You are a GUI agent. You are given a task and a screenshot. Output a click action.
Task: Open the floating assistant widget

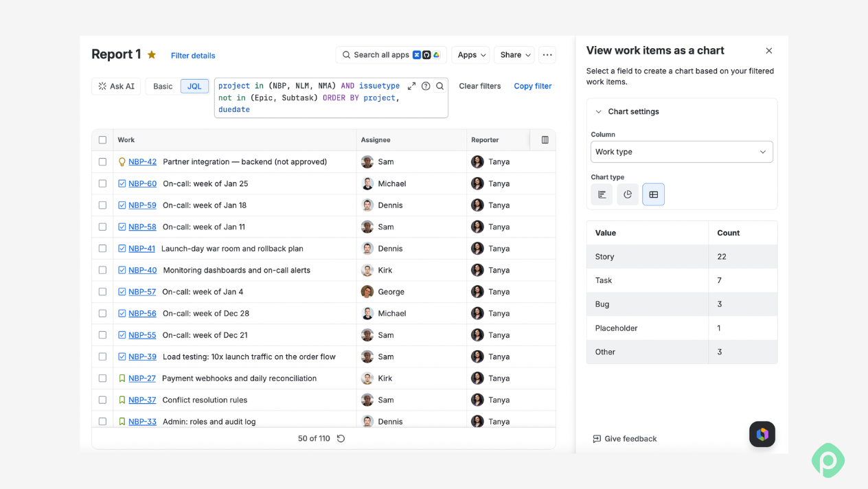762,434
